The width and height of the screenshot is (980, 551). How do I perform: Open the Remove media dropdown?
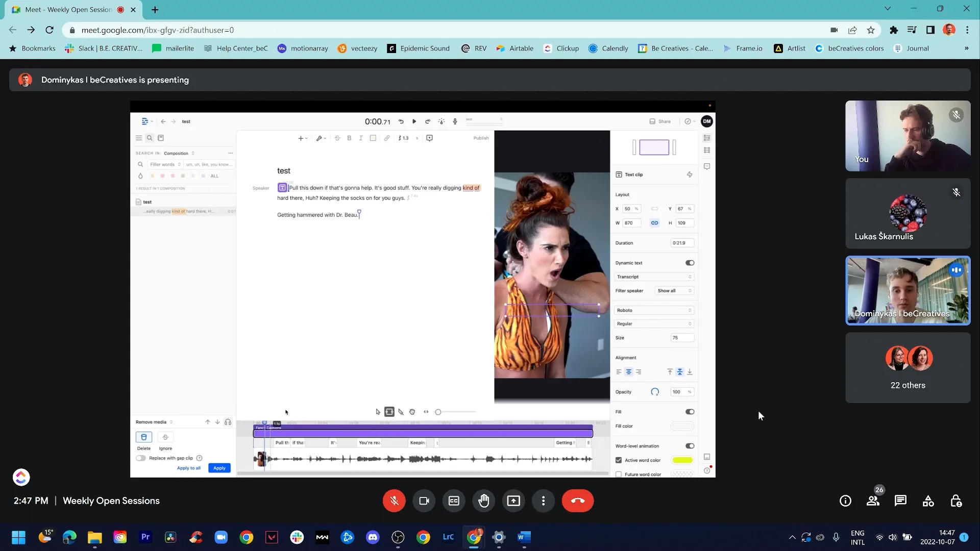[154, 422]
